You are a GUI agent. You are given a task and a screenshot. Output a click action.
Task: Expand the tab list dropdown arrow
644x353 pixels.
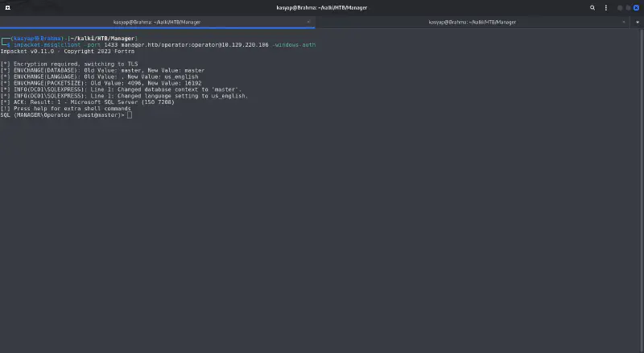[637, 23]
